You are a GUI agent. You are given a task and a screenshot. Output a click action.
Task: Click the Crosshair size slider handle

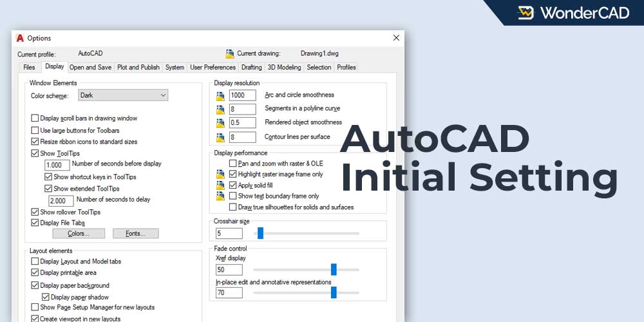(x=260, y=233)
